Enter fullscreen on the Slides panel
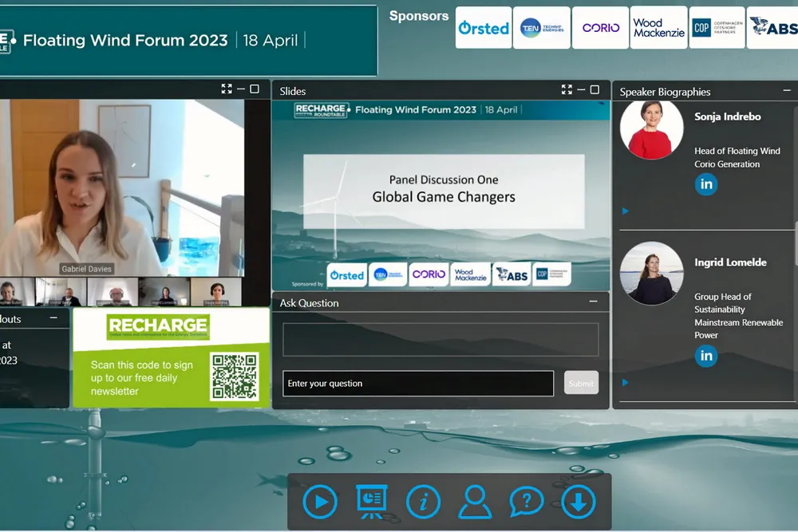Image resolution: width=798 pixels, height=532 pixels. (567, 90)
